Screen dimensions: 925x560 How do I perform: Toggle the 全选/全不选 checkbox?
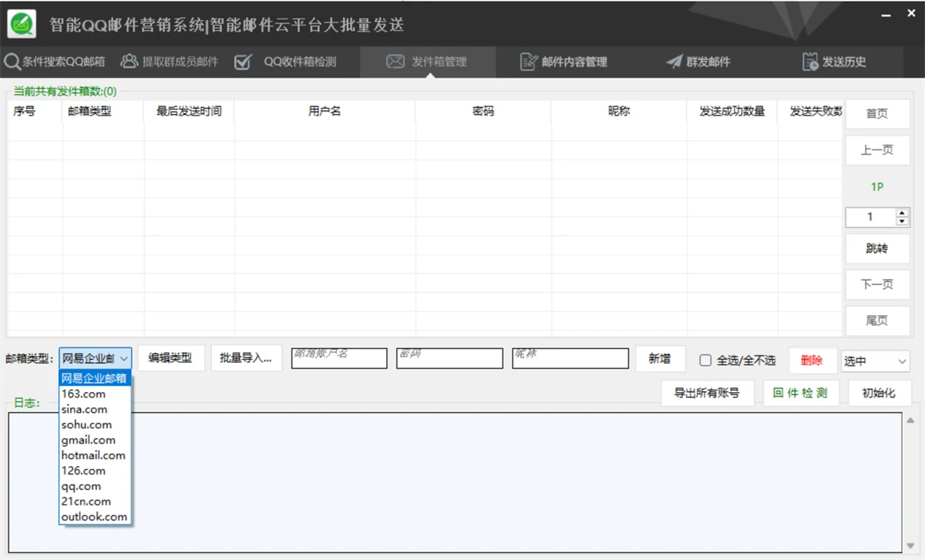[705, 360]
